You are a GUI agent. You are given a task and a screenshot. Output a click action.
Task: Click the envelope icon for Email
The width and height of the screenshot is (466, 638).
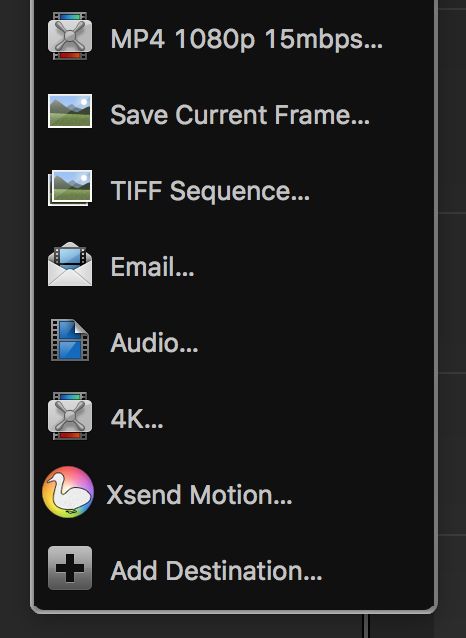tap(70, 264)
